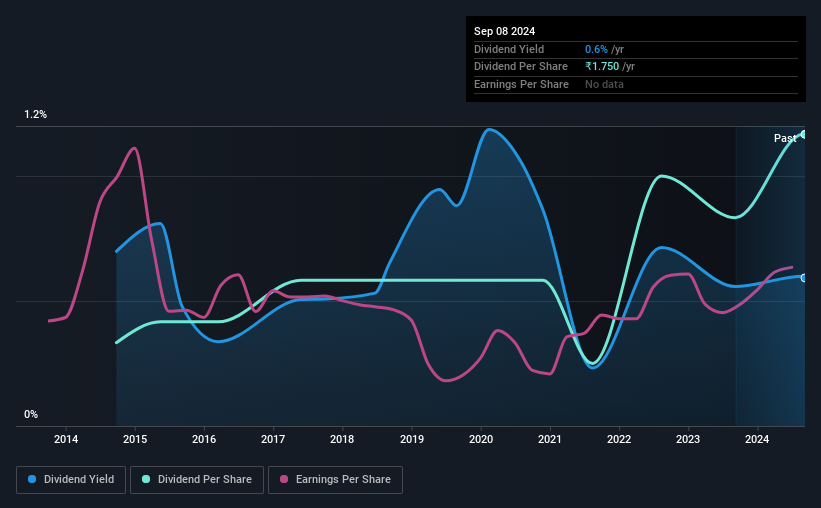Click the 0.6% Dividend Yield tooltip value
Screen dimensions: 821x508
(x=596, y=49)
